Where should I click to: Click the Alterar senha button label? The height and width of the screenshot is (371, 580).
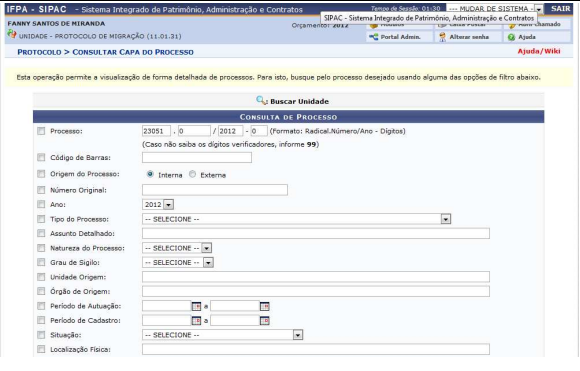[469, 37]
